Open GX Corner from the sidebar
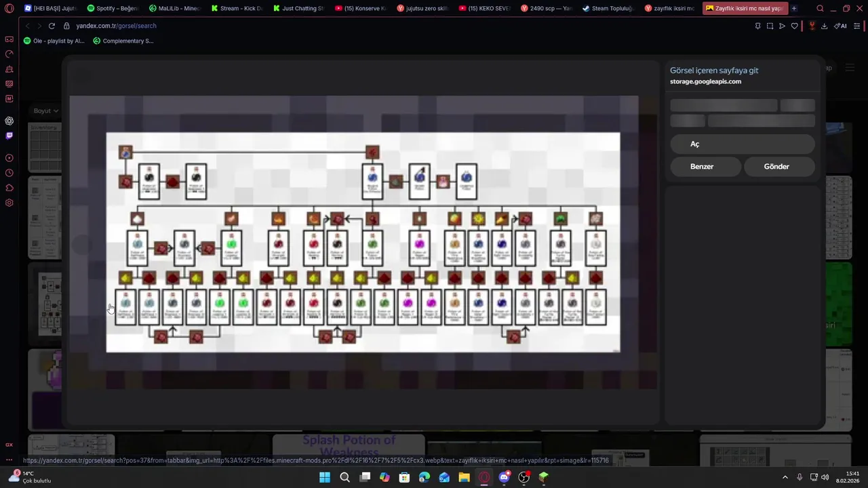 click(9, 39)
